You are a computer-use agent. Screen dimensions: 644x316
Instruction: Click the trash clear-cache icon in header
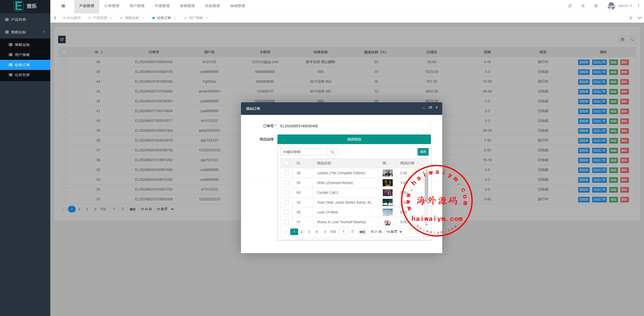[583, 6]
